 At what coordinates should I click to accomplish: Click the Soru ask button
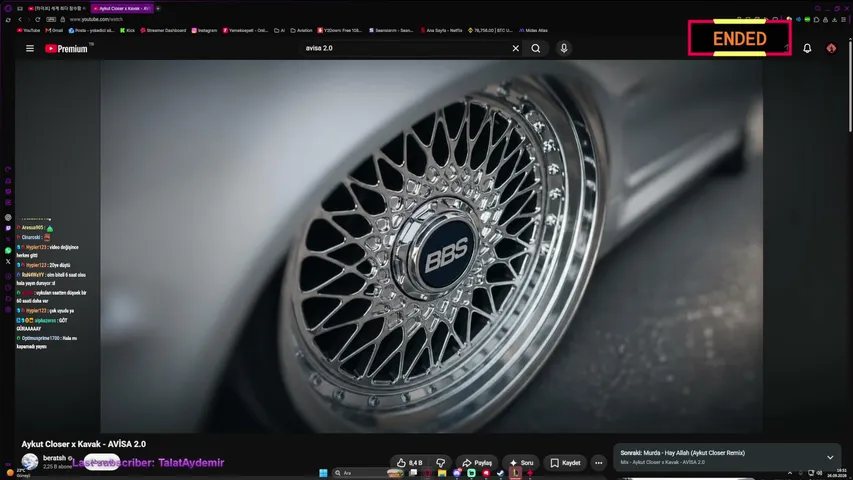pos(521,463)
